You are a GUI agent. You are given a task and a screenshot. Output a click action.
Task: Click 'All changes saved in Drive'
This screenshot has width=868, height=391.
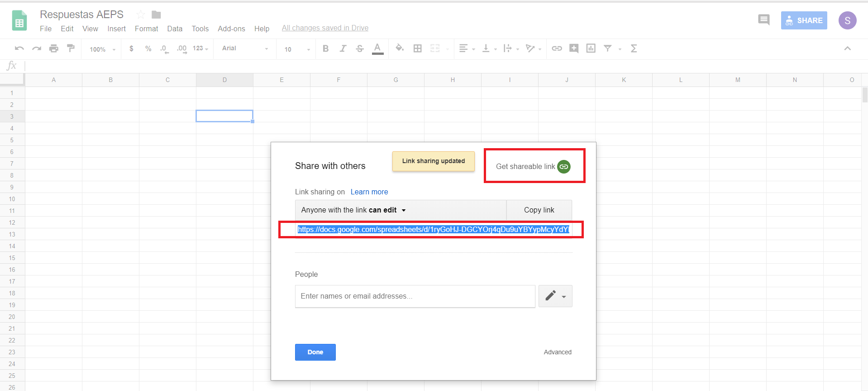coord(325,28)
